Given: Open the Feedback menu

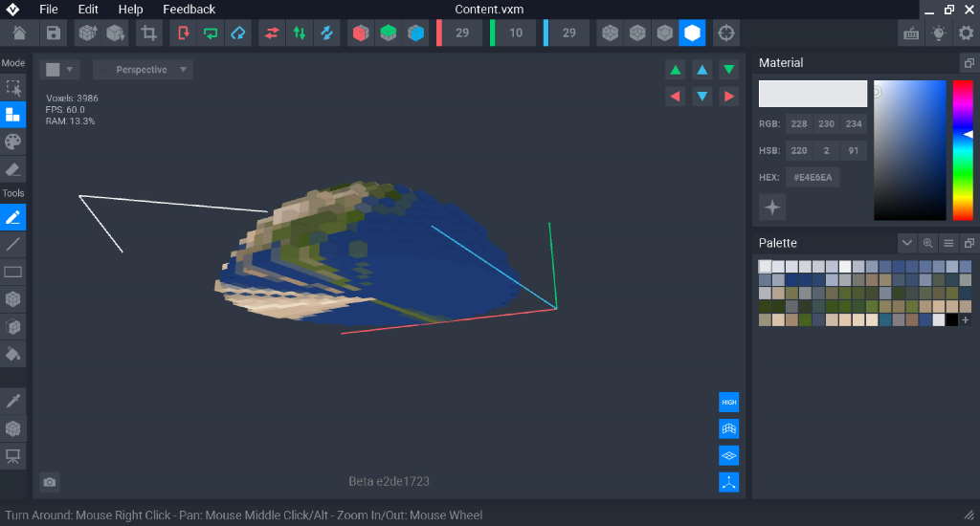Looking at the screenshot, I should click(x=189, y=10).
